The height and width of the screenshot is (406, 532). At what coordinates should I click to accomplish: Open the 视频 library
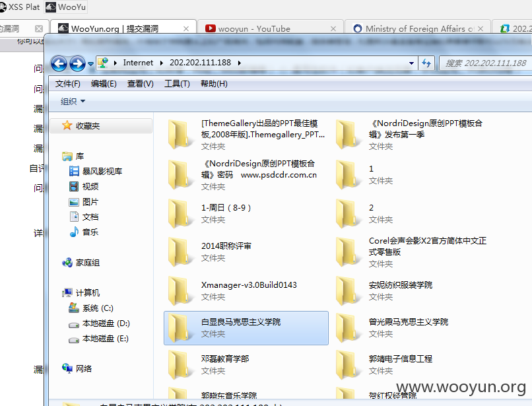tap(90, 186)
